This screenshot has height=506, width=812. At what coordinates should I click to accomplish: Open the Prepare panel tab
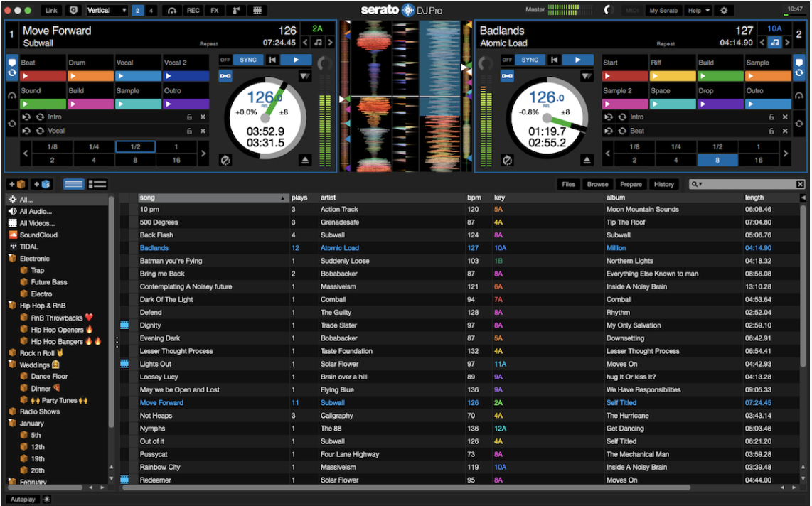click(631, 185)
